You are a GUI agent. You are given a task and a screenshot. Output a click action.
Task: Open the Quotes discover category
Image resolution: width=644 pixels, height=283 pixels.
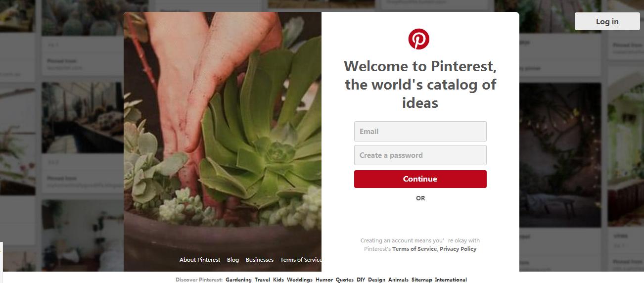point(345,280)
